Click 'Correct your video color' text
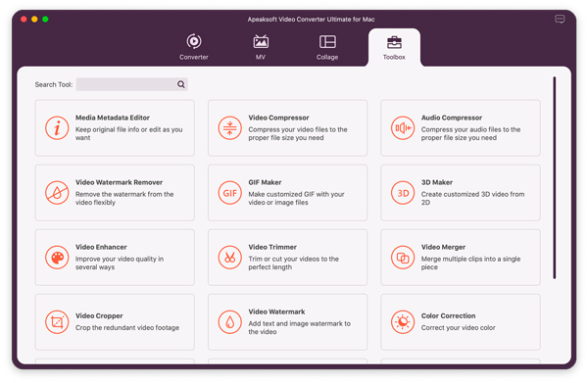The image size is (588, 383). [459, 328]
